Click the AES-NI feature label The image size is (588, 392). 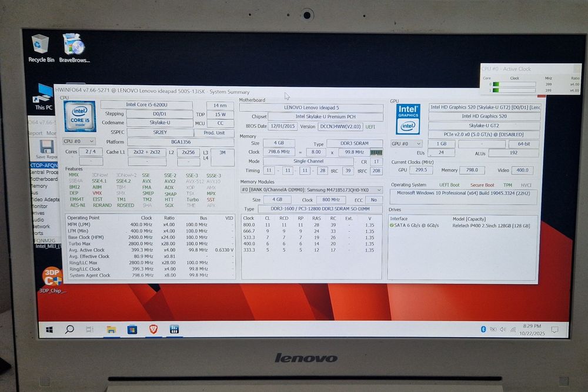coord(77,205)
